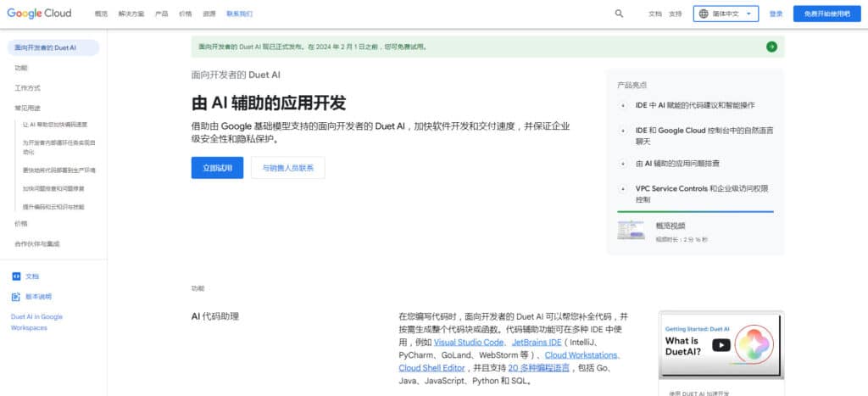Click the green arrow on announcement banner
Image resolution: width=868 pixels, height=396 pixels.
coord(771,47)
